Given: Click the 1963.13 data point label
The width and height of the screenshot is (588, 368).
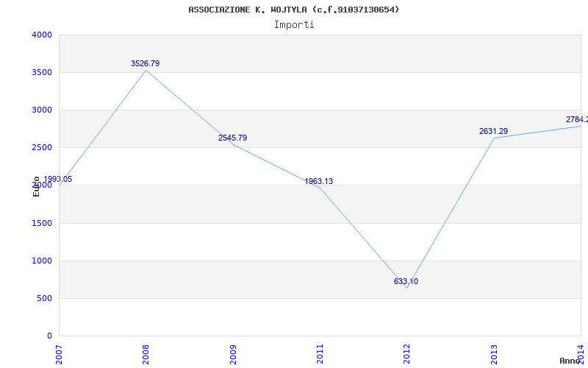Looking at the screenshot, I should 319,181.
